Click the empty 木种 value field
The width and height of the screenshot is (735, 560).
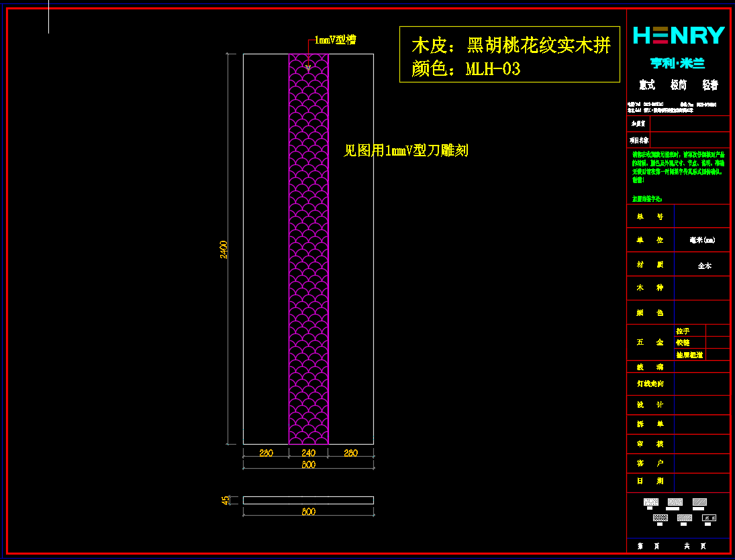[701, 288]
